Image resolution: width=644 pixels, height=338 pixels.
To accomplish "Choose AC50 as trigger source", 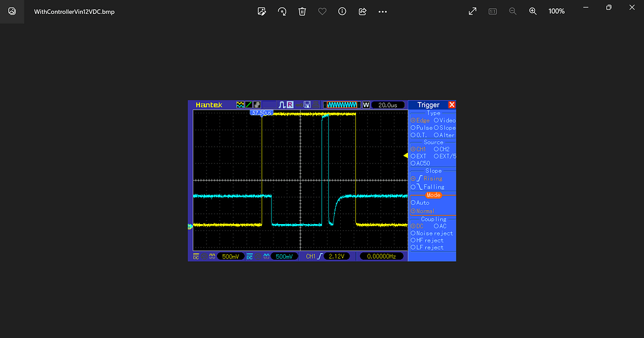I will pyautogui.click(x=421, y=163).
